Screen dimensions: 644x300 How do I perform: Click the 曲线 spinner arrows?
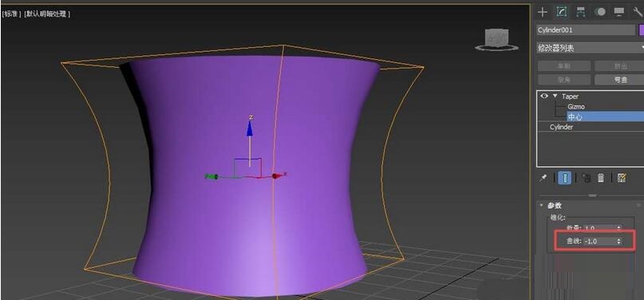619,241
